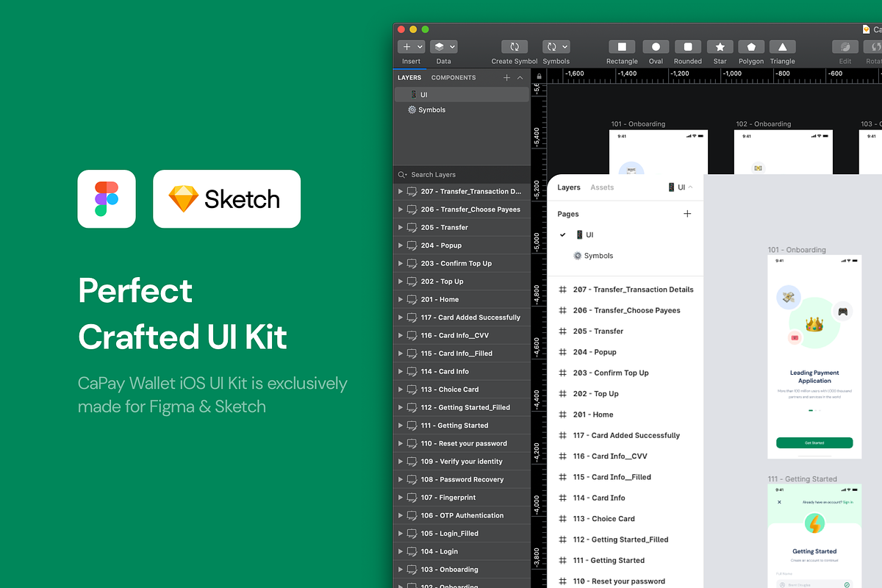Image resolution: width=882 pixels, height=588 pixels.
Task: Open the Figma UI page dropdown
Action: coord(681,187)
